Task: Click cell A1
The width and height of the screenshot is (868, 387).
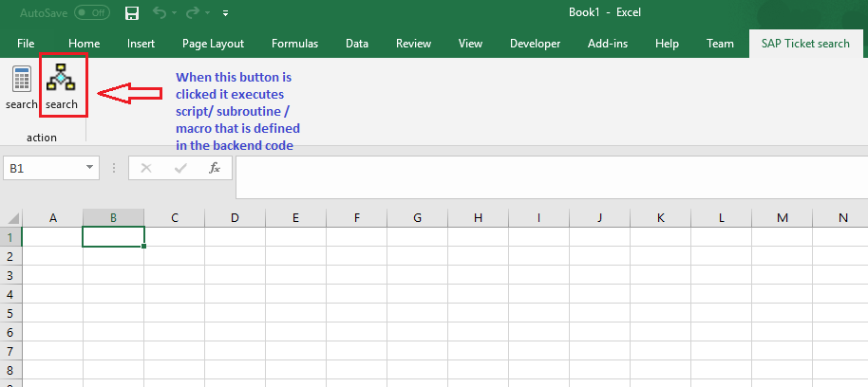Action: point(52,236)
